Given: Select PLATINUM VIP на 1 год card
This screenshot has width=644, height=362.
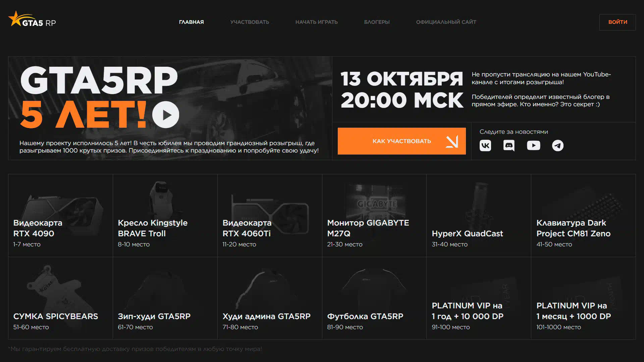Looking at the screenshot, I should coord(479,298).
